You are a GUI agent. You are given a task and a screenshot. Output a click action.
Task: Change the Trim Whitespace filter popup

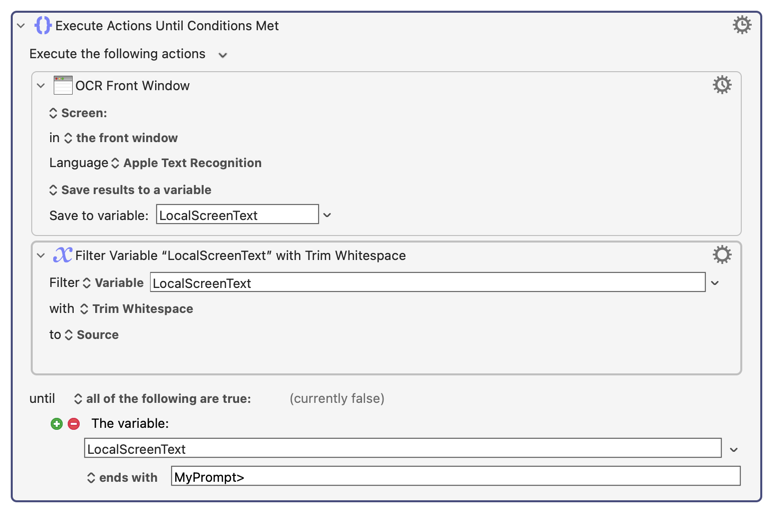136,309
